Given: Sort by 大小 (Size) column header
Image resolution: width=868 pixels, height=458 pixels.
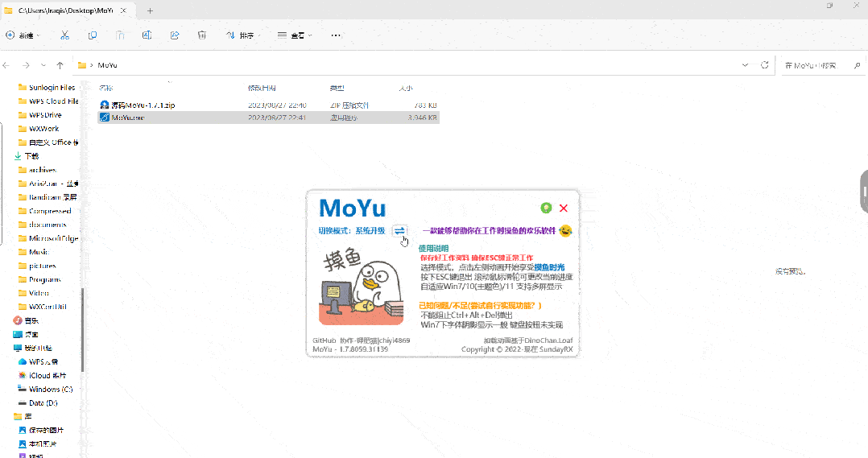Looking at the screenshot, I should (x=406, y=88).
